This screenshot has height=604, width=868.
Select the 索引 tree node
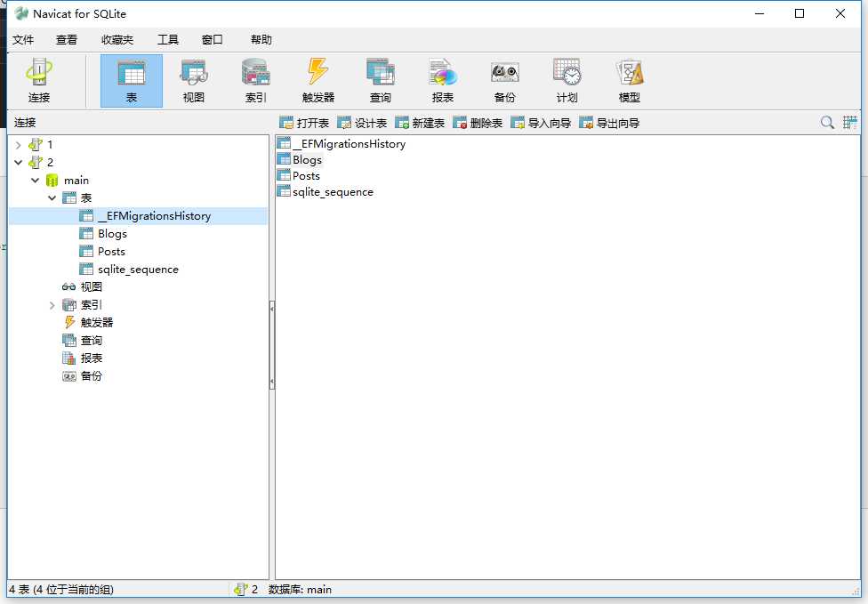(82, 305)
